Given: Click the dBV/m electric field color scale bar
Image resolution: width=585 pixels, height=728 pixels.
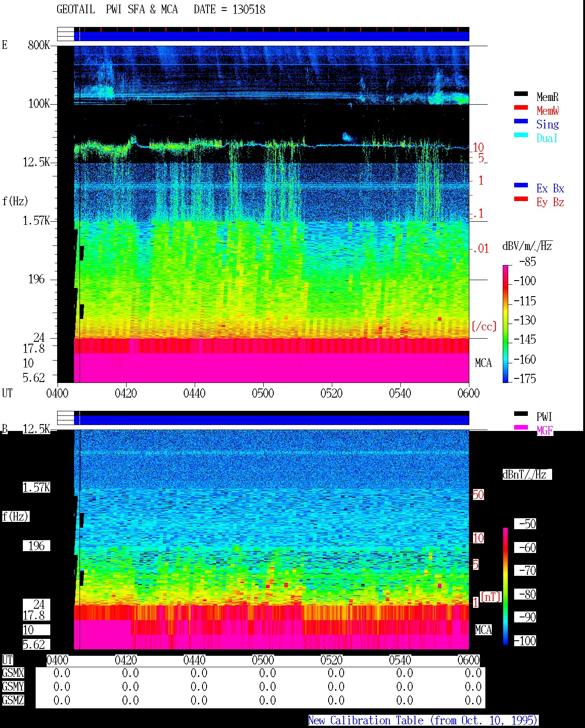Looking at the screenshot, I should pos(505,324).
